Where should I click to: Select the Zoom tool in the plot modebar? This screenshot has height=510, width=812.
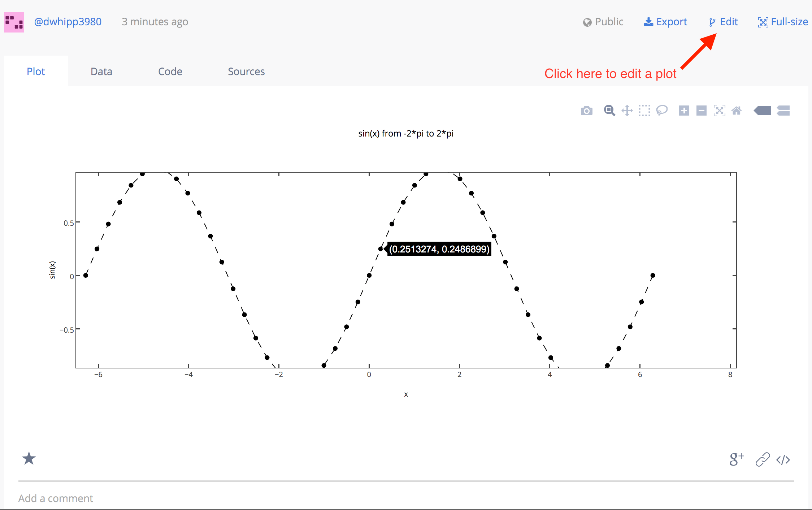pos(609,111)
